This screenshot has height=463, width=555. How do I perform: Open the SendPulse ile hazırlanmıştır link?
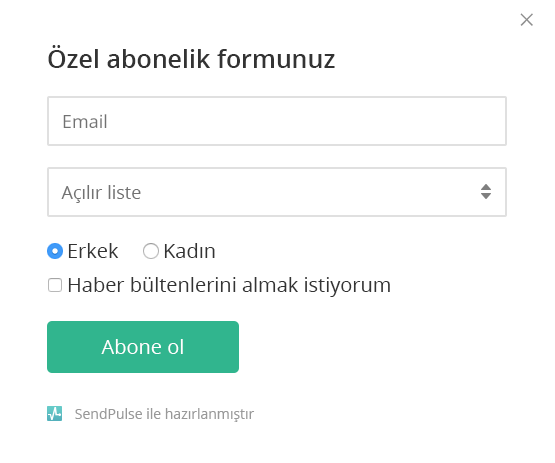164,414
